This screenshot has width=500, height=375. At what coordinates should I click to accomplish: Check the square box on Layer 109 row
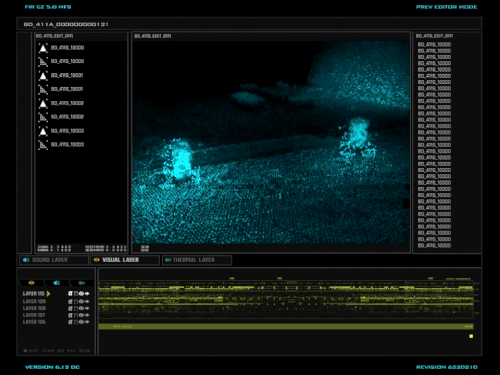coord(76,301)
